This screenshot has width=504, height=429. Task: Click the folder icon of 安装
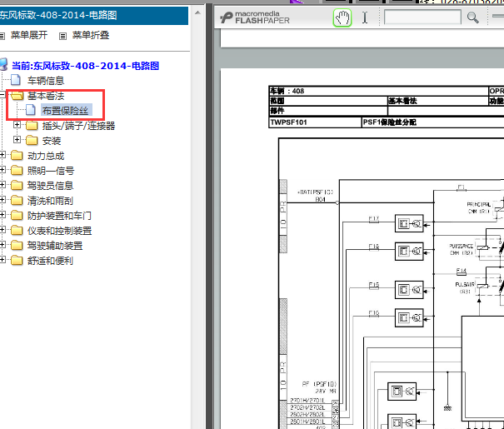pyautogui.click(x=32, y=141)
